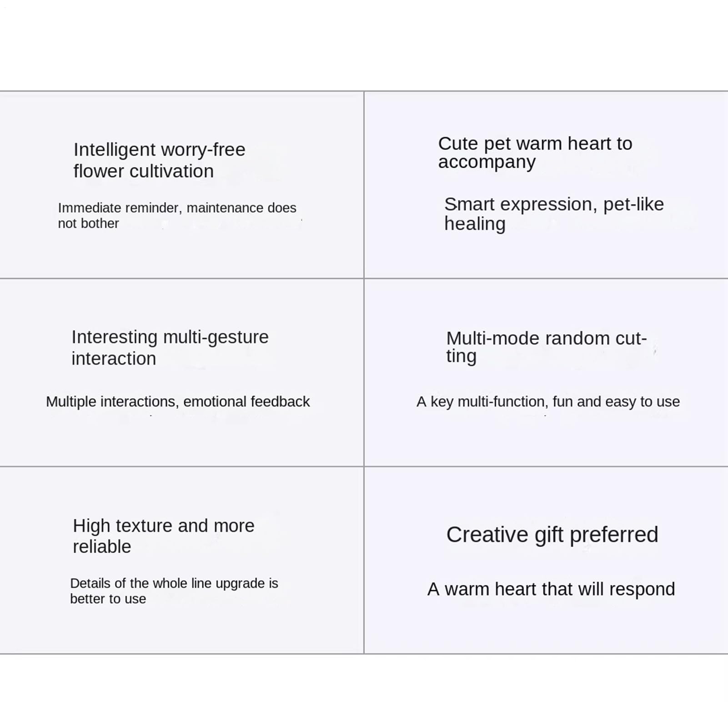Click 'High texture and more reliable' heading
Image resolution: width=728 pixels, height=728 pixels.
click(x=164, y=536)
